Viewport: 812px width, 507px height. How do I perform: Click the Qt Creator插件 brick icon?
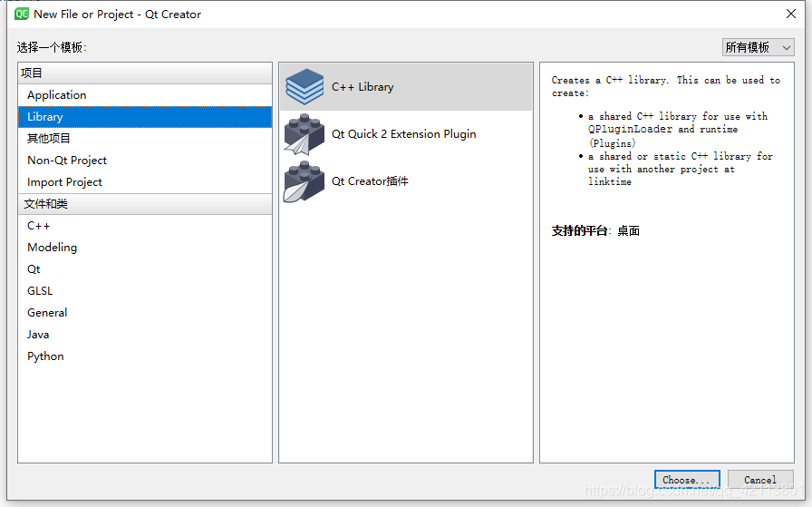(304, 181)
